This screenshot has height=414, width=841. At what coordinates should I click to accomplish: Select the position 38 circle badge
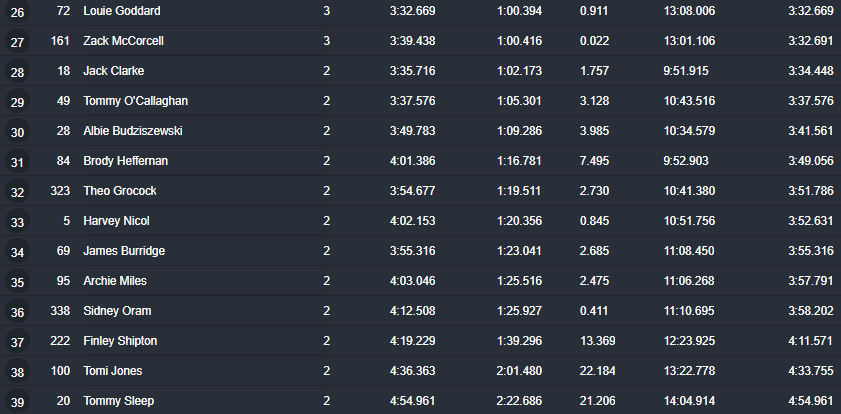pos(17,372)
